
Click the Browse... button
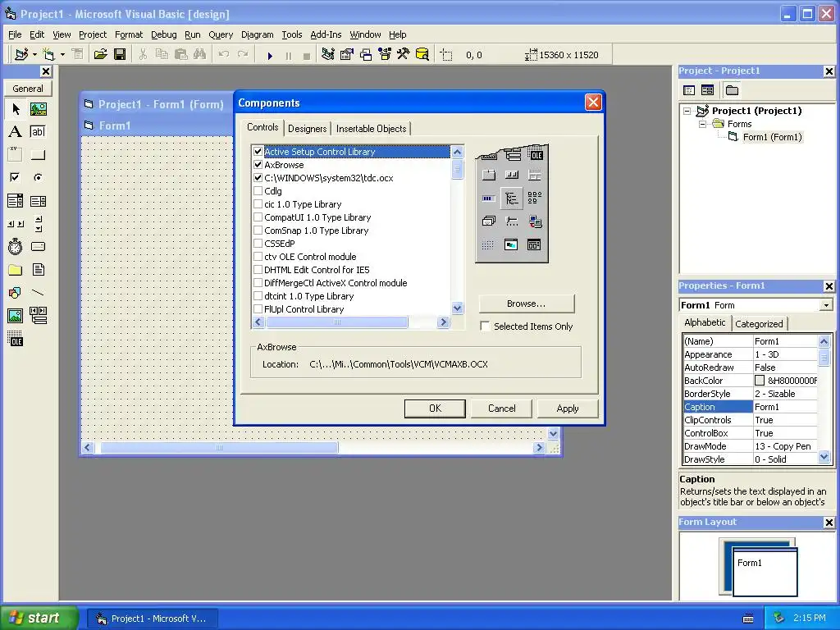click(526, 304)
